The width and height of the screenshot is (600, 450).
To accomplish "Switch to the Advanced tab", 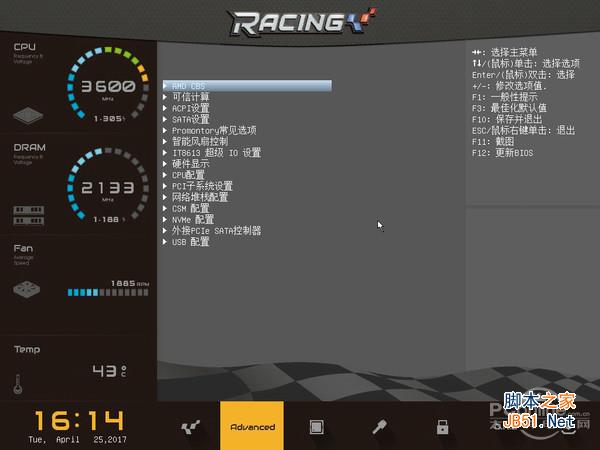I will click(x=252, y=426).
